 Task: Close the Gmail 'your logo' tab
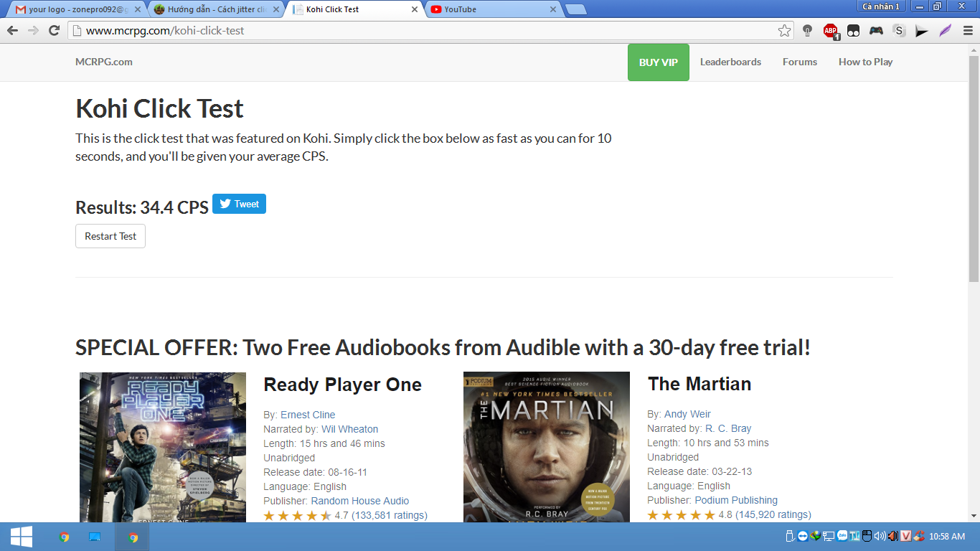[x=138, y=9]
